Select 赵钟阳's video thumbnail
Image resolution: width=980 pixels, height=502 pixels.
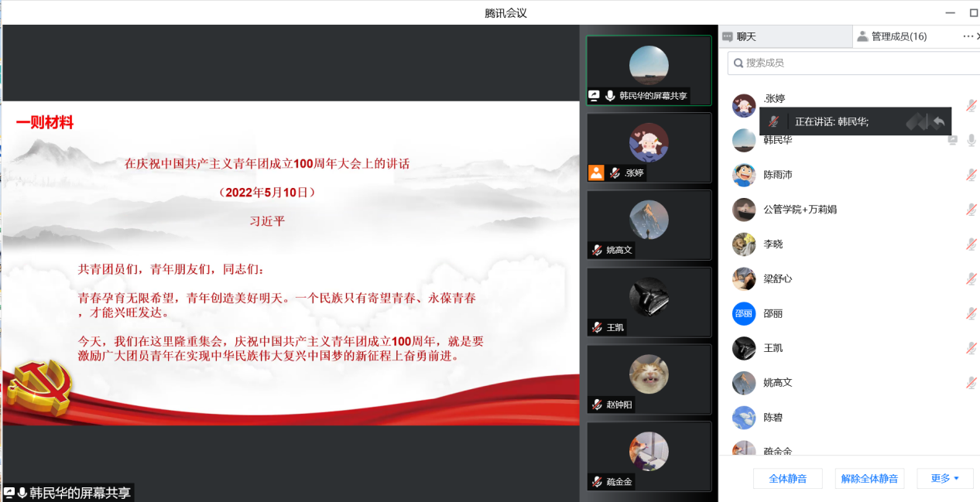click(649, 379)
